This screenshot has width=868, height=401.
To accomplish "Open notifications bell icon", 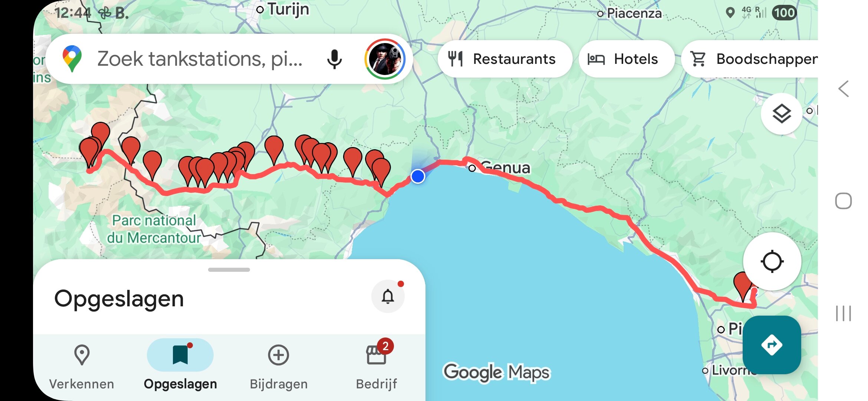I will tap(388, 296).
